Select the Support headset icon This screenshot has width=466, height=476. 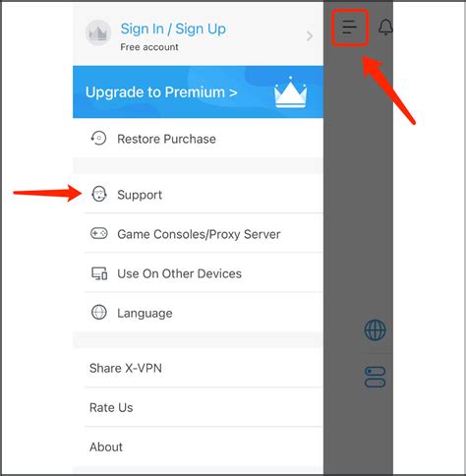click(x=99, y=194)
